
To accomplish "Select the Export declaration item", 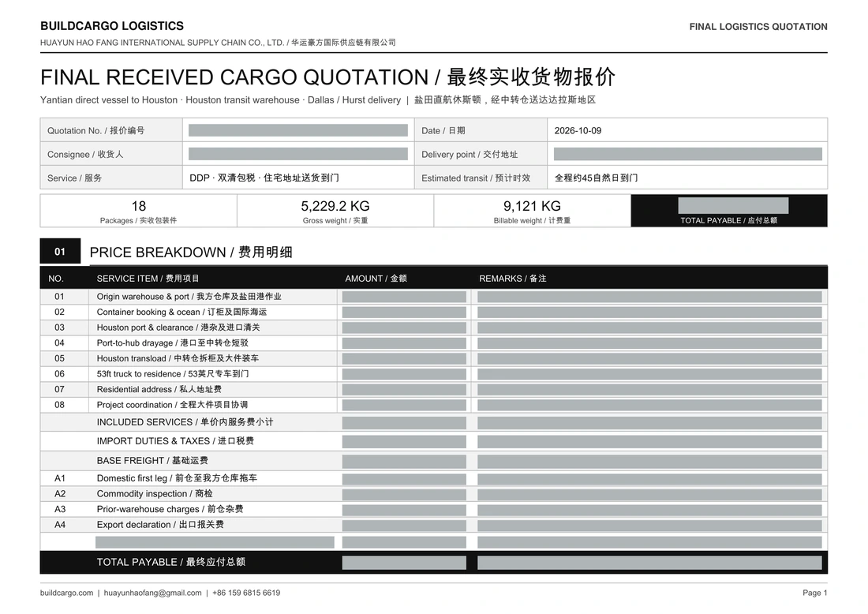I will (160, 525).
